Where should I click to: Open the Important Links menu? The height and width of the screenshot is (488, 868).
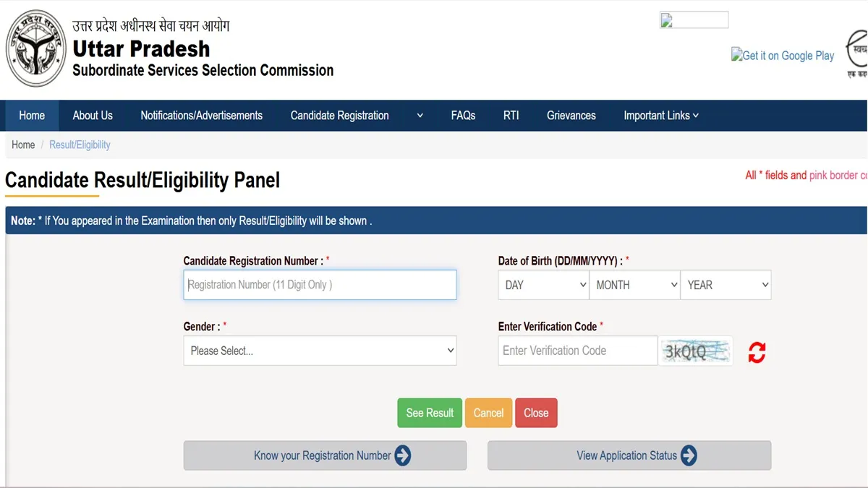point(661,116)
